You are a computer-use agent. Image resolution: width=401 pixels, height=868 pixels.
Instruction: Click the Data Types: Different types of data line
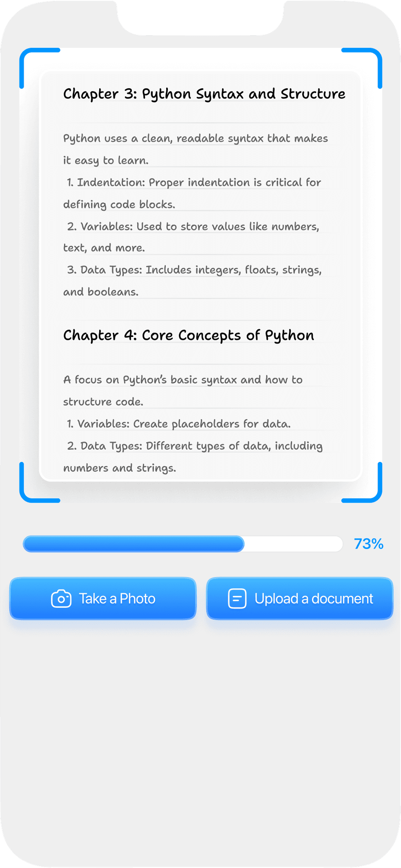(x=193, y=457)
